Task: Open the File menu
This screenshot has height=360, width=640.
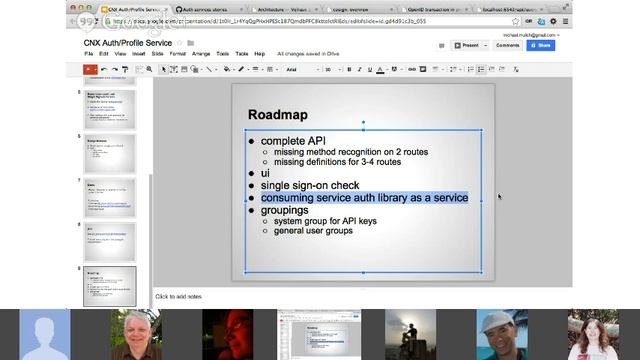Action: coord(89,54)
